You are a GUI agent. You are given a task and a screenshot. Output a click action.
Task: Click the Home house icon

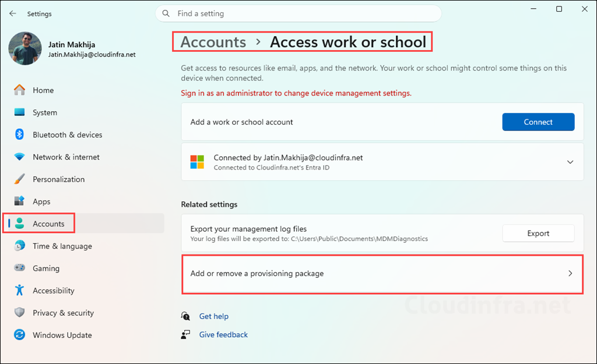[x=19, y=90]
